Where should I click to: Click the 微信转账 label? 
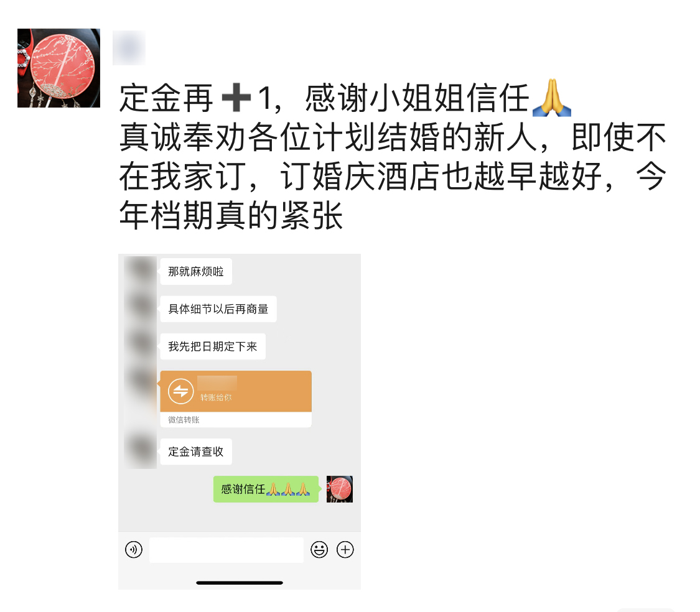pos(184,420)
